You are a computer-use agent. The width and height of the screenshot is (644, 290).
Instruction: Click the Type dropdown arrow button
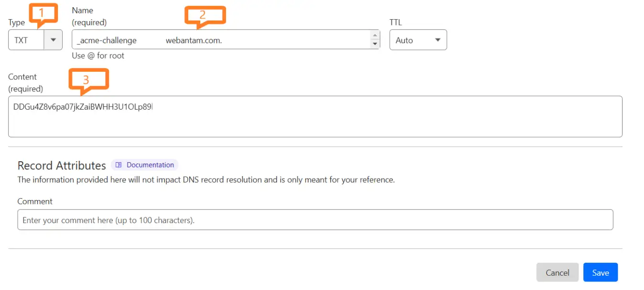(x=53, y=40)
